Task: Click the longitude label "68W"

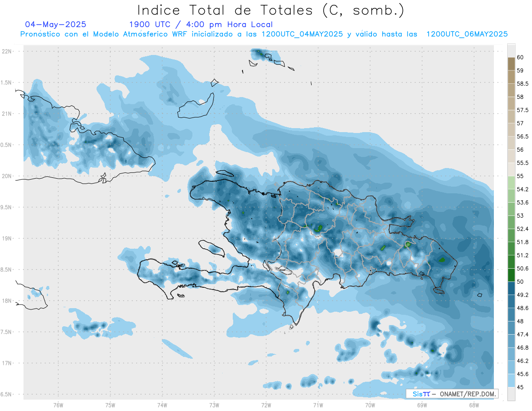Action: pyautogui.click(x=473, y=405)
